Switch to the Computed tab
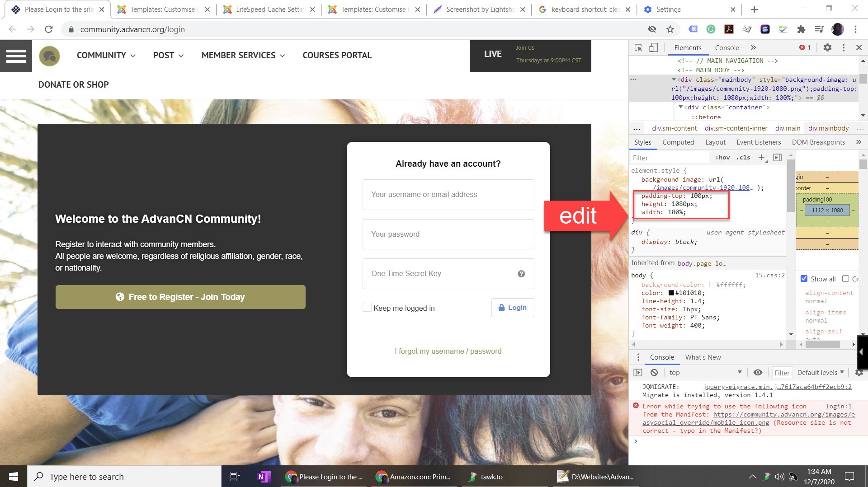Image resolution: width=868 pixels, height=487 pixels. (x=678, y=142)
